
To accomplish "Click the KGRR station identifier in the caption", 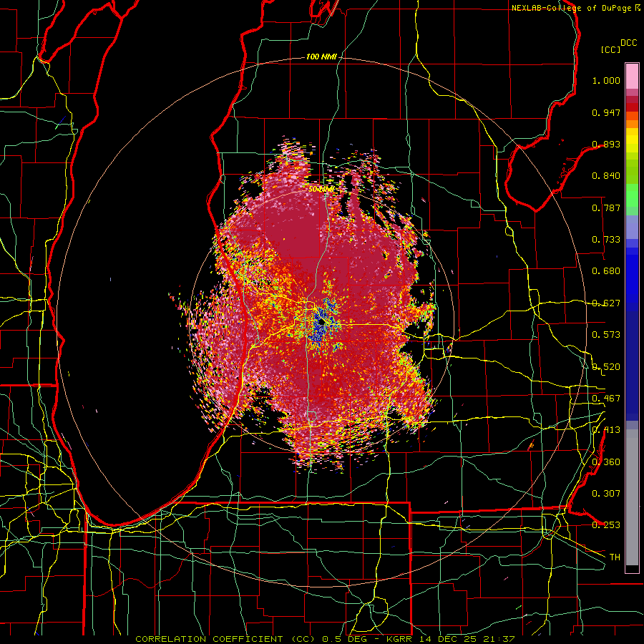I will (x=399, y=639).
